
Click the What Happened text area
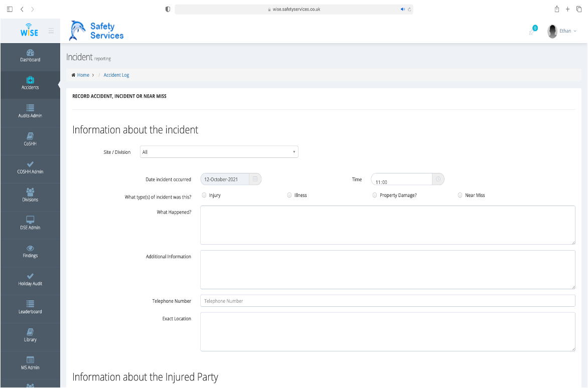pos(388,225)
